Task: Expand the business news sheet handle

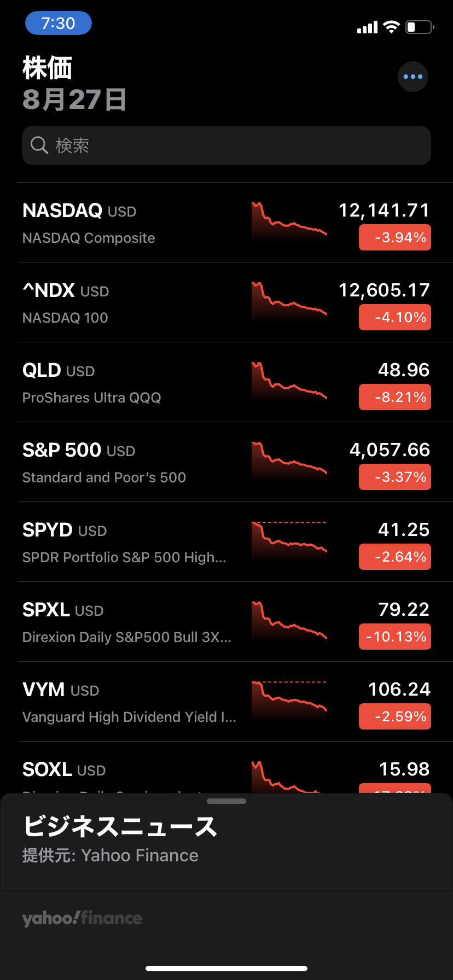Action: pos(226,801)
